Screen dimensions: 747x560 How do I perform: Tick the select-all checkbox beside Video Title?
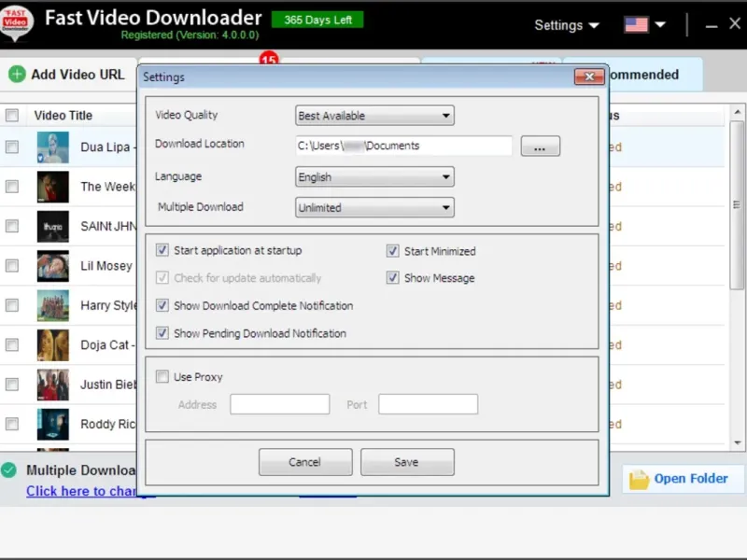(12, 115)
